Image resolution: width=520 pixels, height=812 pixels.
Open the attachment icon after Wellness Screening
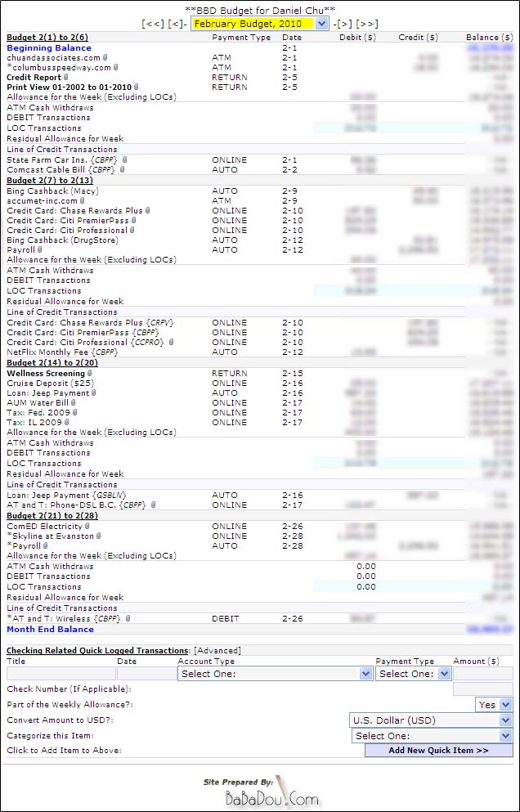point(90,374)
